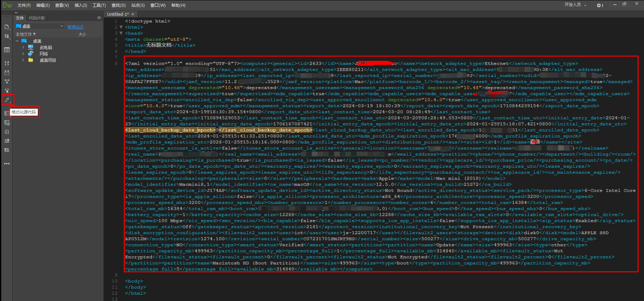This screenshot has height=301, width=644.
Task: Click the closing </head> tag line
Action: (136, 52)
